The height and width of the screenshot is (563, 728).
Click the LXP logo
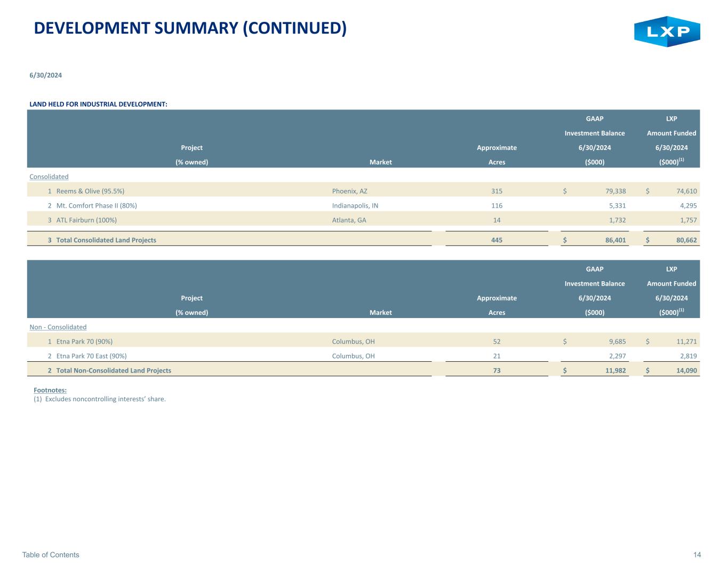667,31
